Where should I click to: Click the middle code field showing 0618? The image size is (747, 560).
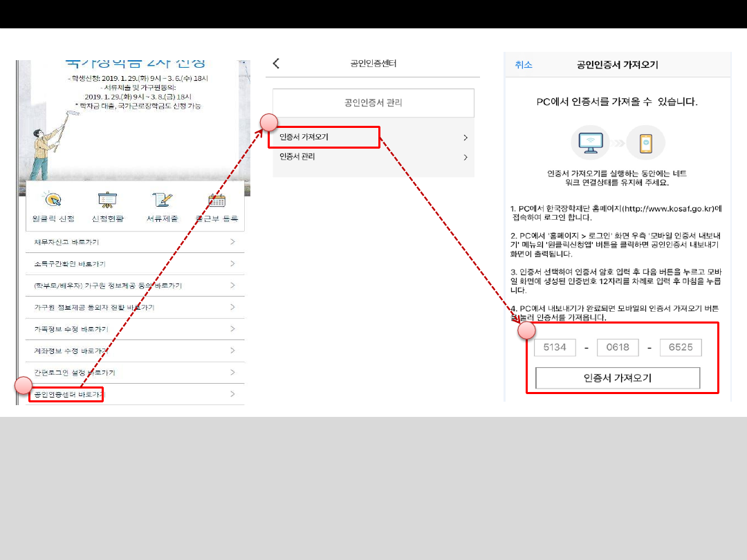[x=618, y=347]
